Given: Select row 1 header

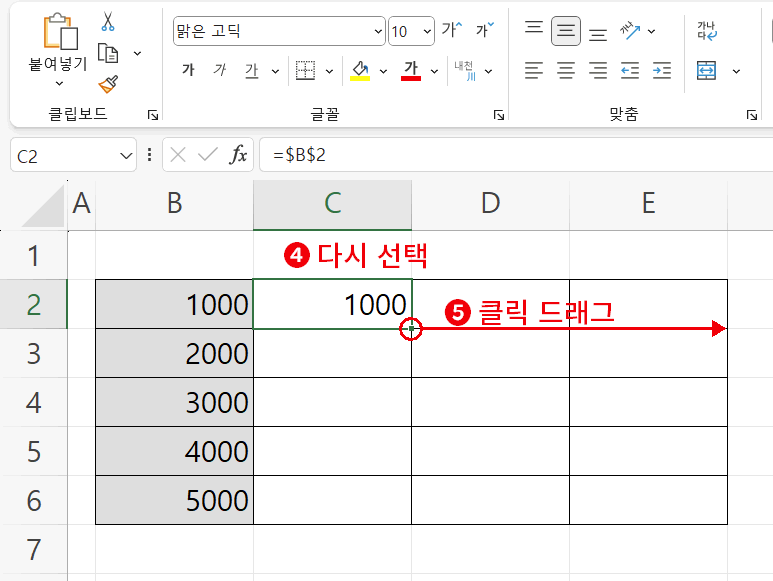Looking at the screenshot, I should tap(34, 256).
